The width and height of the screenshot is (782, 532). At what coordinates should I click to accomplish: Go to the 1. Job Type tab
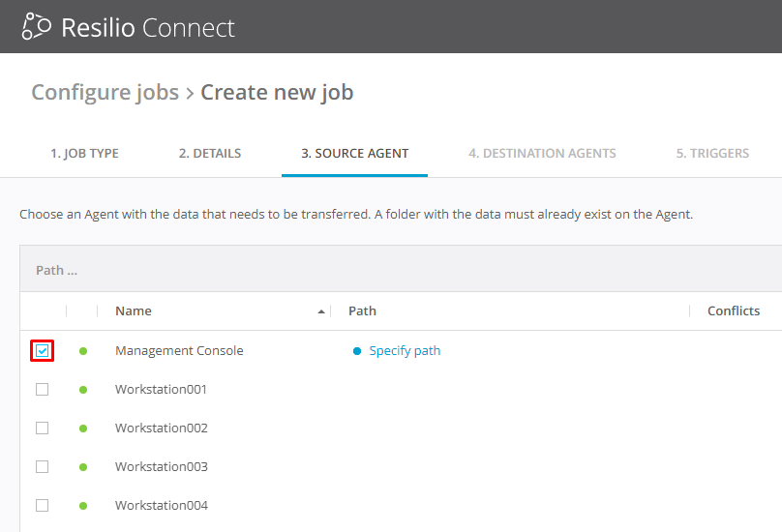point(84,154)
